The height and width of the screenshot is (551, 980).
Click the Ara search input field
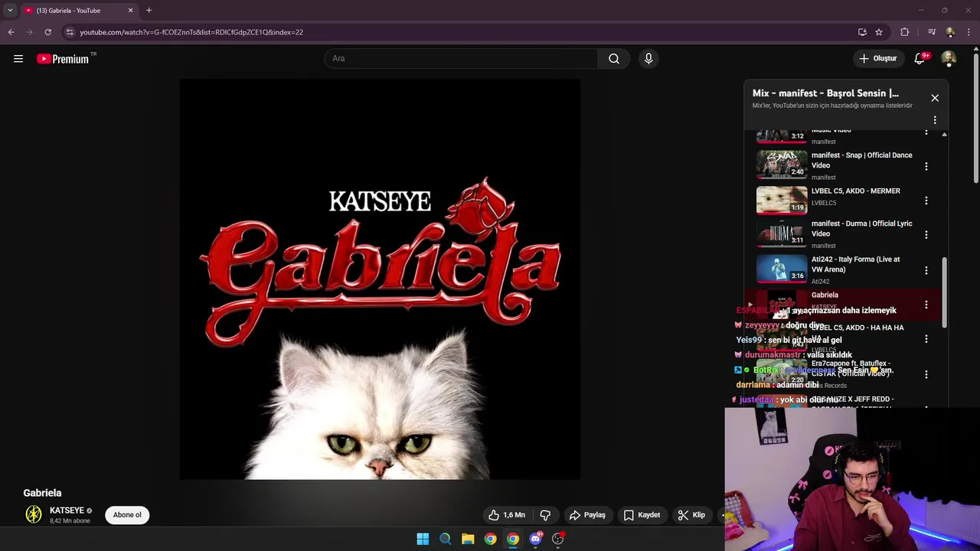[x=462, y=59]
